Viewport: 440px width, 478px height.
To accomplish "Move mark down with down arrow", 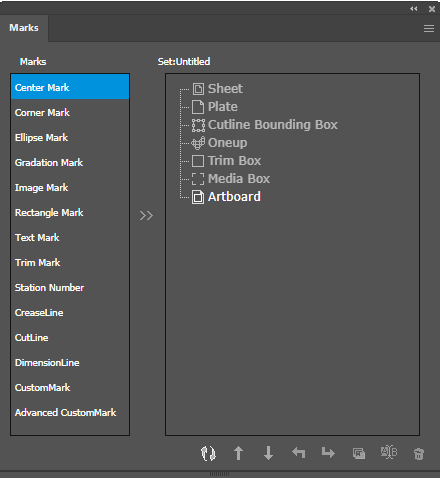I will tap(268, 453).
